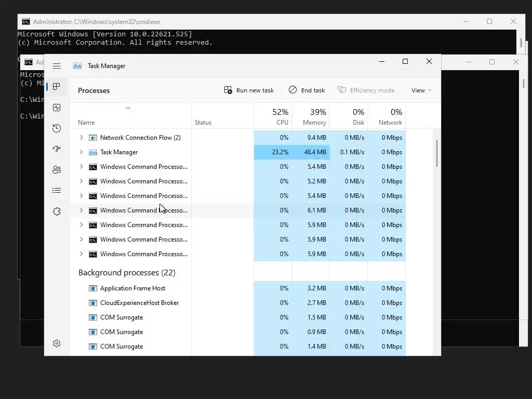
Task: Sort processes by Network column
Action: (387, 116)
